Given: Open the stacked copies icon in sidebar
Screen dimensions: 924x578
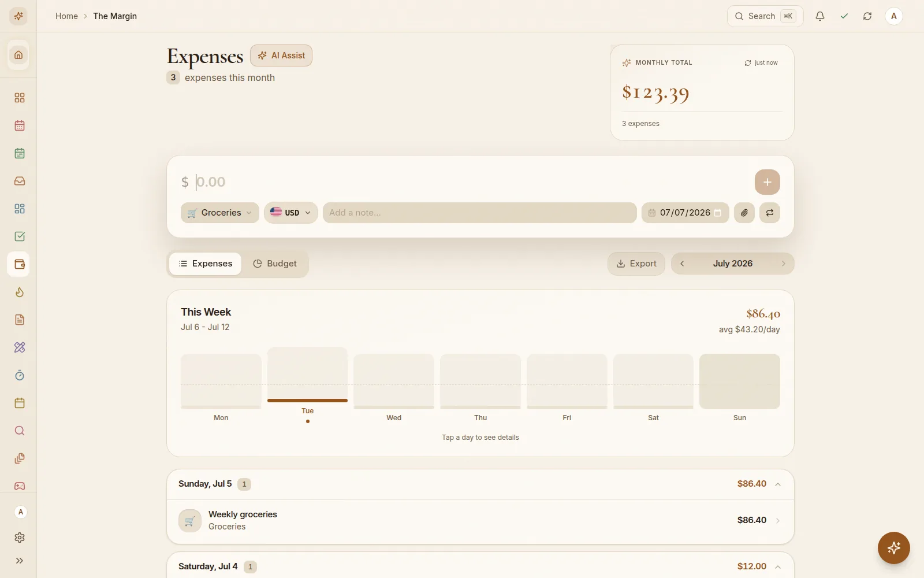Looking at the screenshot, I should coord(20,458).
